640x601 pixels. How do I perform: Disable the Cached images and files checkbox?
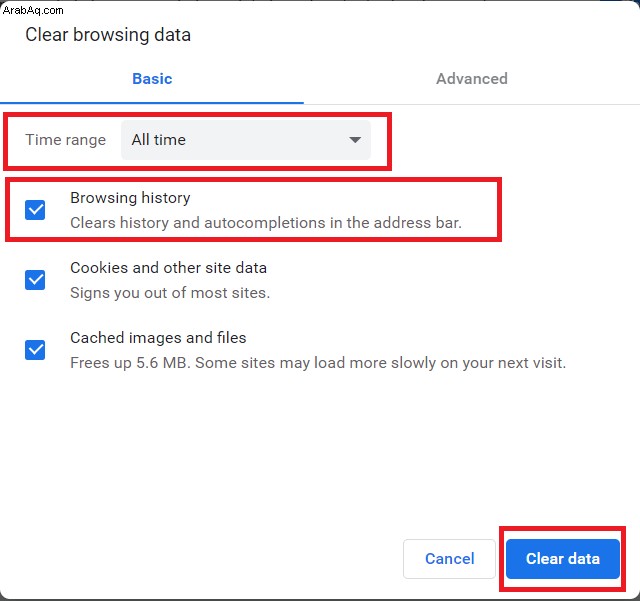click(35, 350)
